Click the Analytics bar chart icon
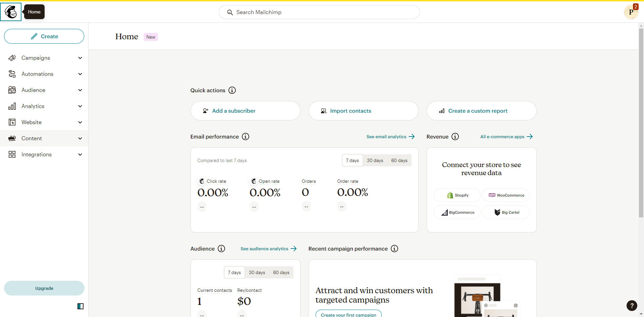The height and width of the screenshot is (317, 644). click(x=12, y=106)
